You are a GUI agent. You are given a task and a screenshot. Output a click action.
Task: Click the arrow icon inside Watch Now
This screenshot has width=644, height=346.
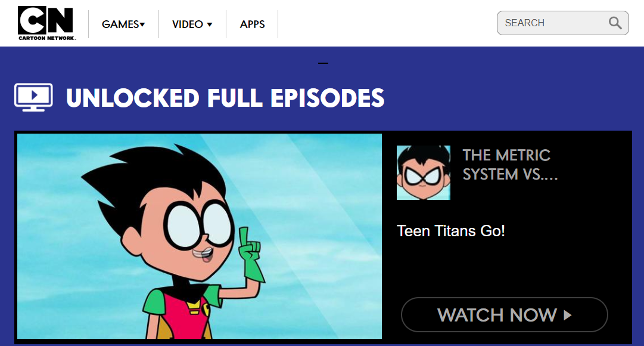point(568,315)
